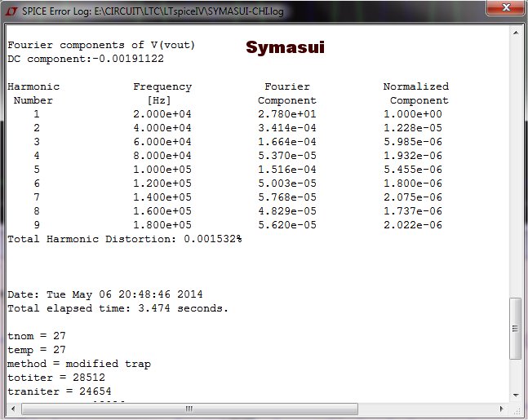Click frequency value 1.200e+05
The image size is (528, 420).
click(162, 183)
